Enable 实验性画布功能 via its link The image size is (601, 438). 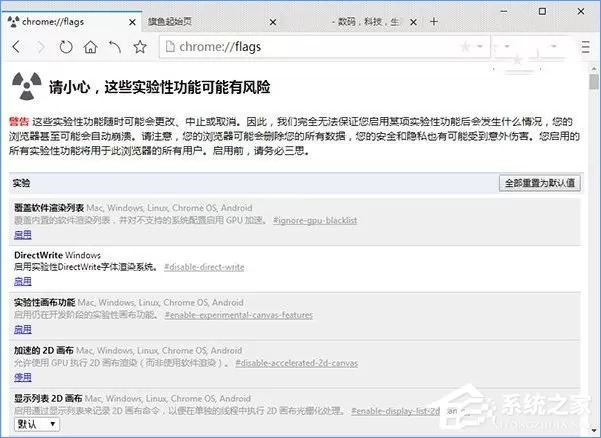coord(23,329)
